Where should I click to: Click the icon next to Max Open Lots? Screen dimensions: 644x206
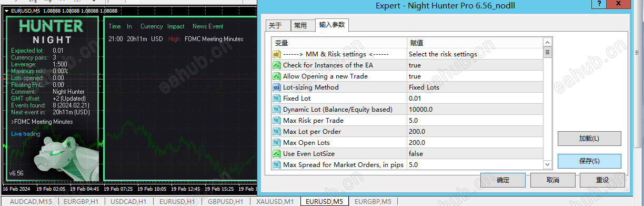pos(277,143)
